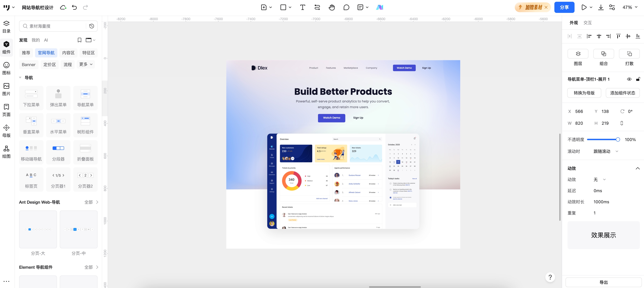
Task: Collapse the 导航 section
Action: (20, 78)
